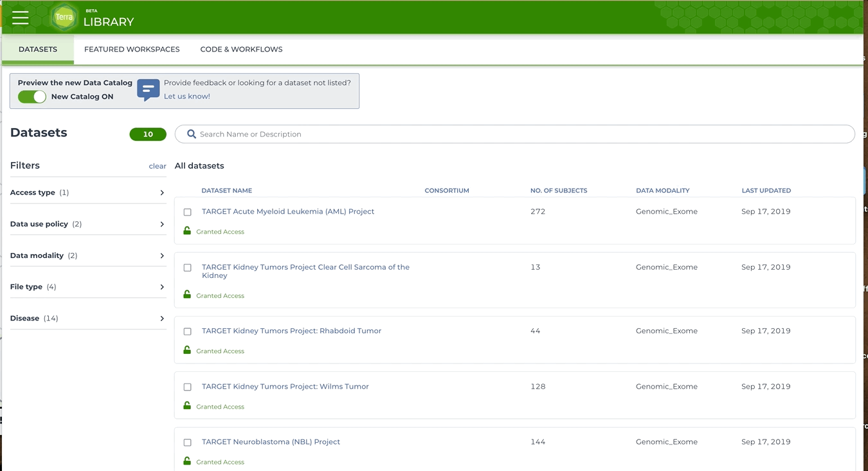Click the unlock icon under Clear Cell Sarcoma dataset
The width and height of the screenshot is (868, 471).
(x=187, y=295)
